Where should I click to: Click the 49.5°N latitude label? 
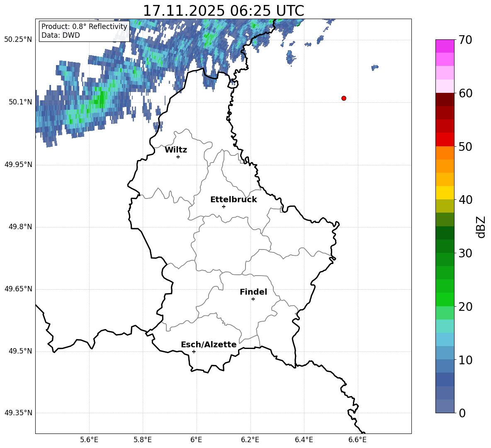tap(20, 351)
